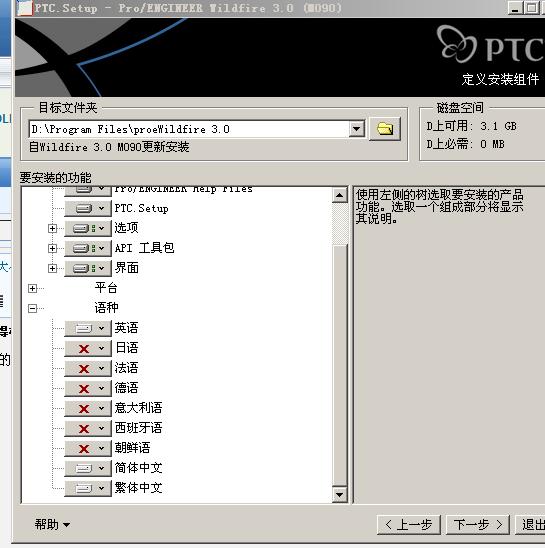Open install state dropdown arrow for 简体中文

coord(101,468)
